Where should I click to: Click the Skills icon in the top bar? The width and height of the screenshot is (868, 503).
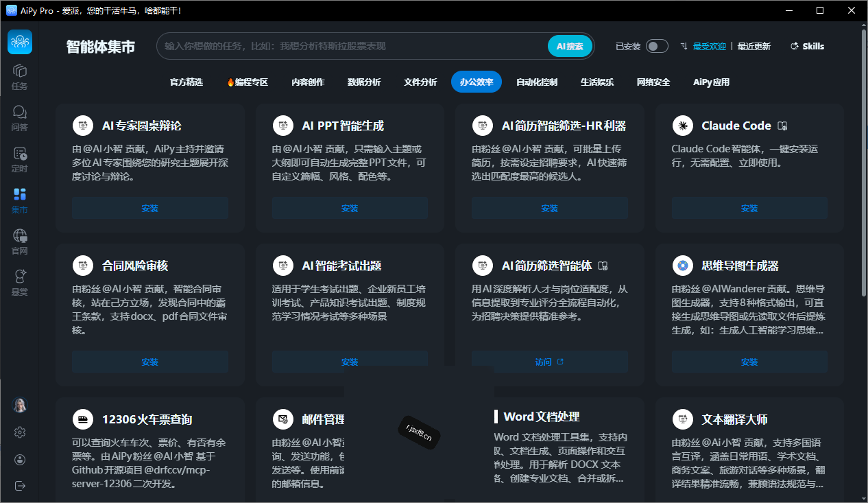click(795, 46)
